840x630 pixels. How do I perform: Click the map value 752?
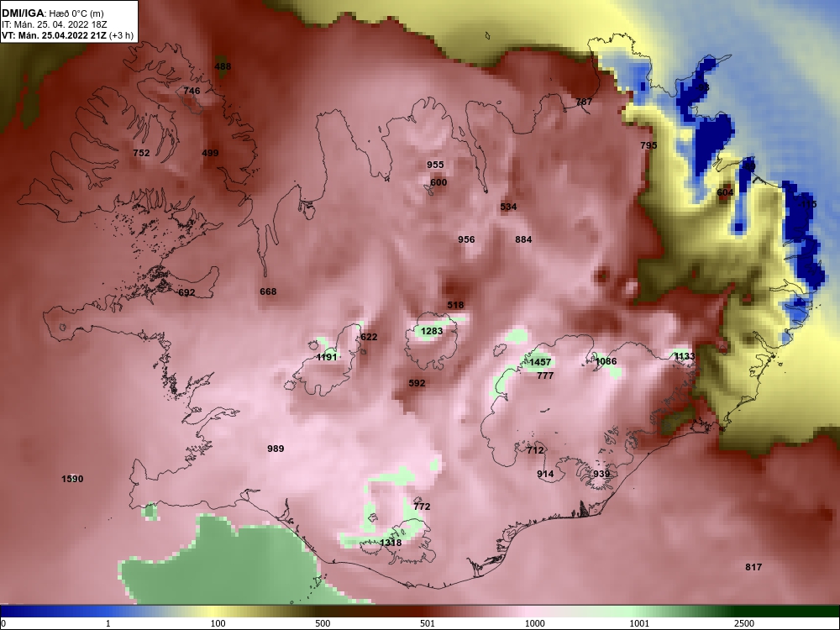(141, 153)
